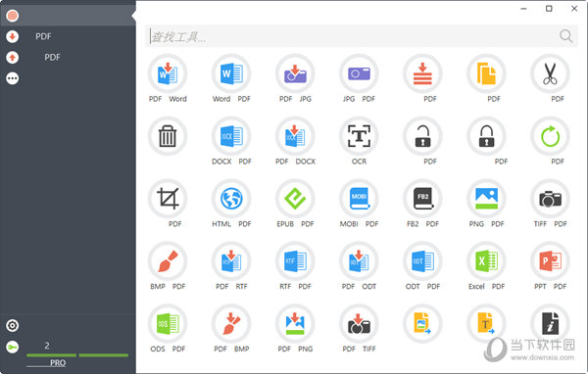The image size is (588, 374).
Task: Open the ODT to PDF converter
Action: point(422,261)
